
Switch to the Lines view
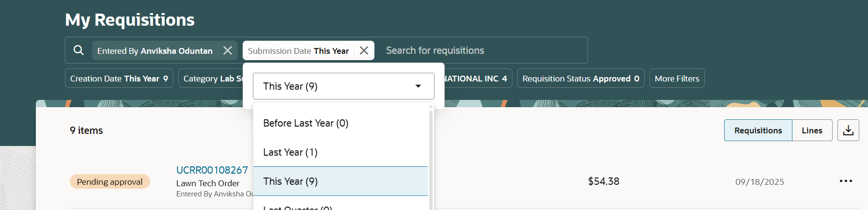812,130
